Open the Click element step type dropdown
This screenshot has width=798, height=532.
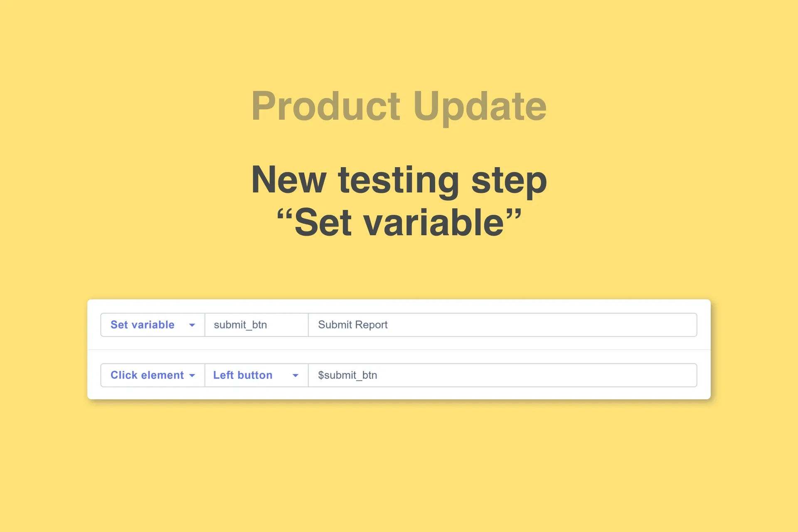click(x=152, y=375)
